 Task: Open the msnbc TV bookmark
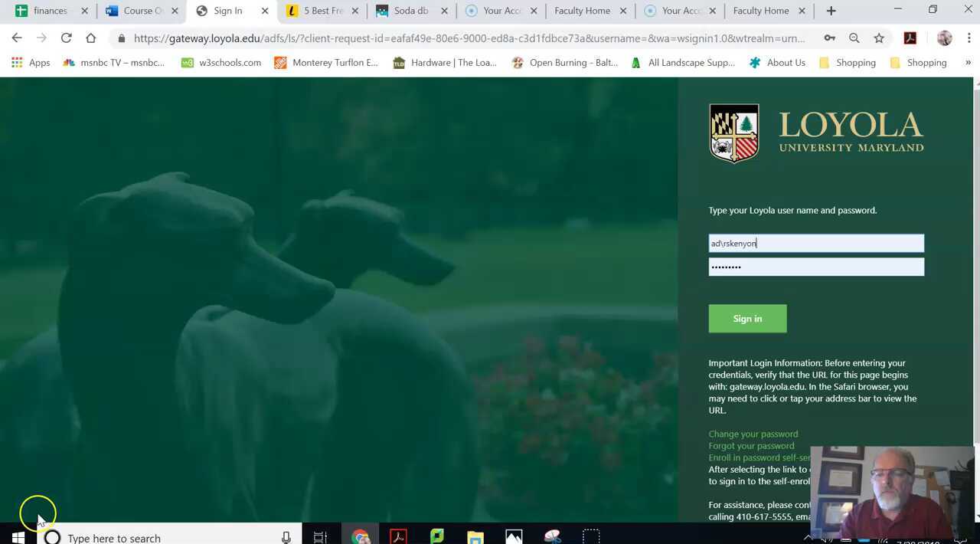coord(114,63)
